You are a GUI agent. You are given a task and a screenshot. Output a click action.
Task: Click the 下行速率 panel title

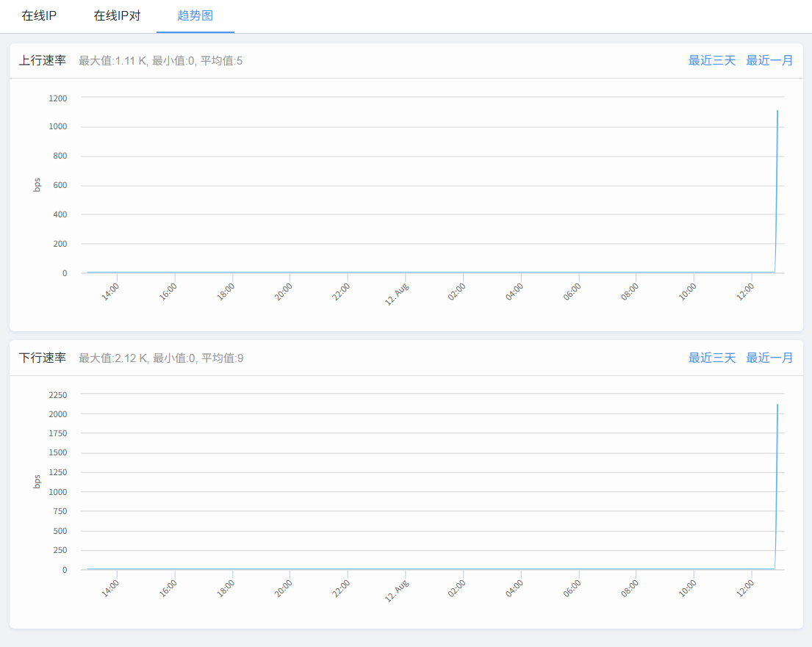(43, 358)
